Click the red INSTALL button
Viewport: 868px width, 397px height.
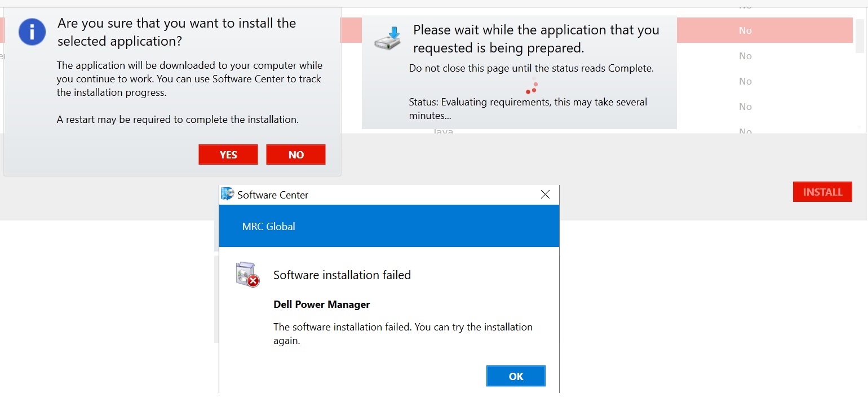tap(822, 192)
